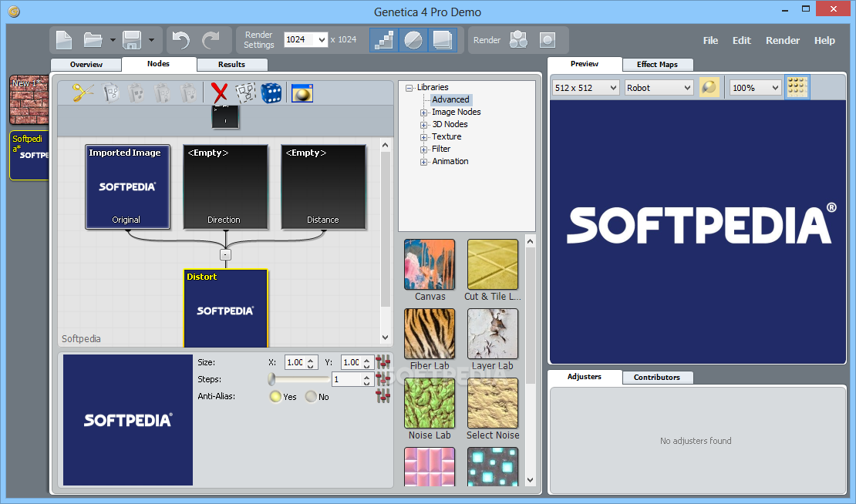Switch to the Effect Maps tab
This screenshot has height=504, width=856.
pos(657,65)
